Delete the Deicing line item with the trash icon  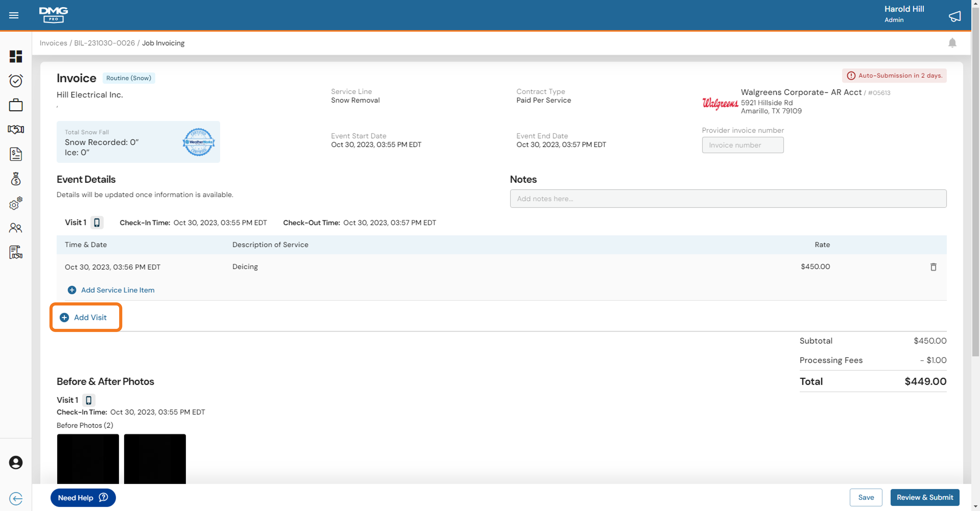click(x=934, y=267)
